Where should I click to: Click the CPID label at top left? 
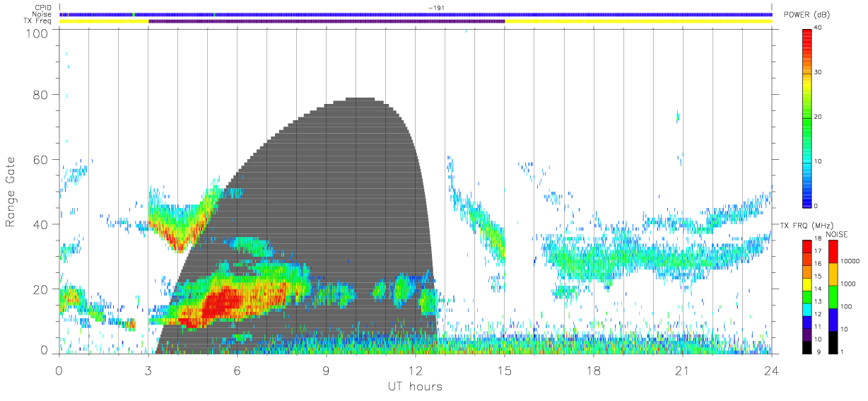click(x=42, y=8)
